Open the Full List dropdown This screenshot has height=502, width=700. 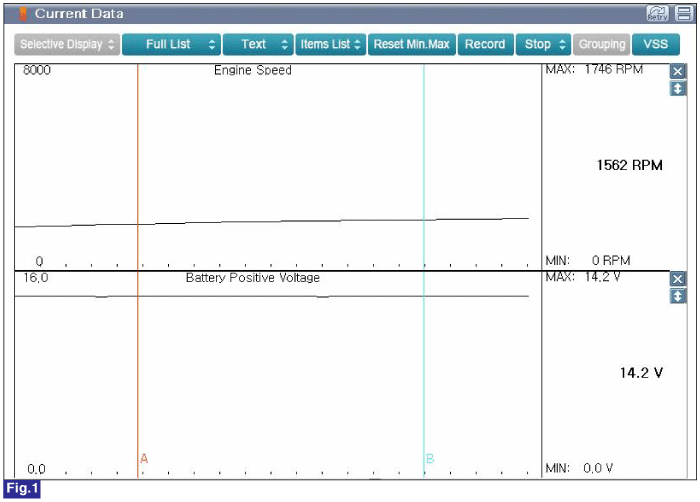(x=171, y=44)
